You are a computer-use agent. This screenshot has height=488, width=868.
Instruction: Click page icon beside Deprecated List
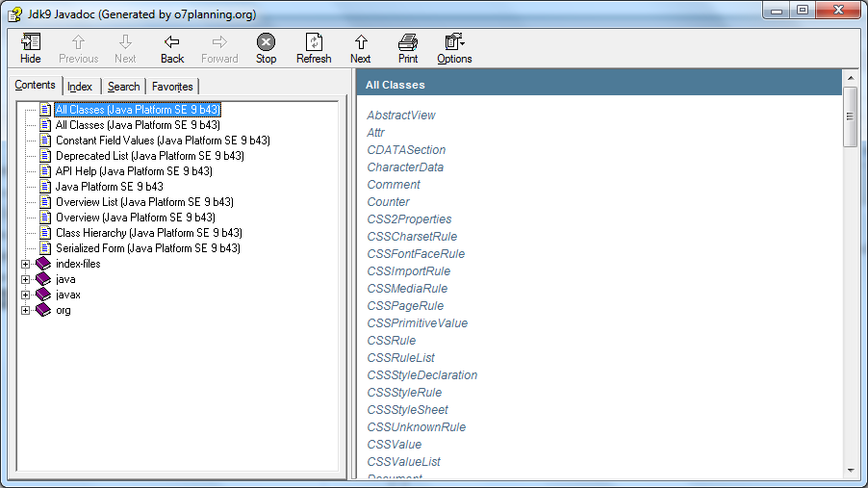click(46, 156)
